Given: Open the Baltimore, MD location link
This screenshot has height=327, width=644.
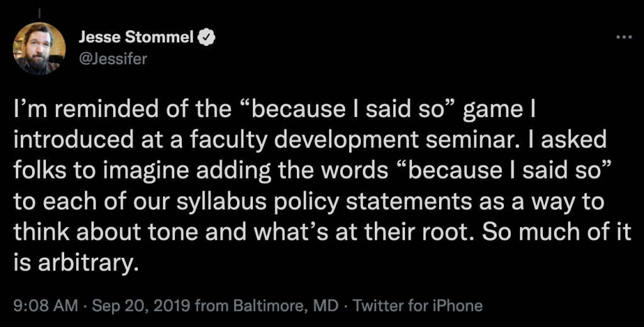Looking at the screenshot, I should click(x=286, y=306).
